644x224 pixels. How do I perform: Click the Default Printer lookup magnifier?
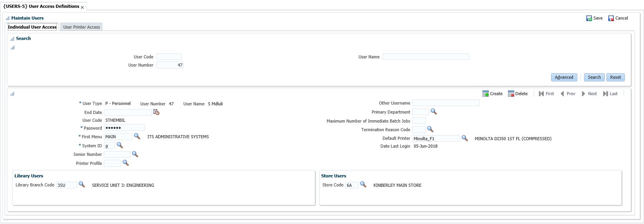464,138
